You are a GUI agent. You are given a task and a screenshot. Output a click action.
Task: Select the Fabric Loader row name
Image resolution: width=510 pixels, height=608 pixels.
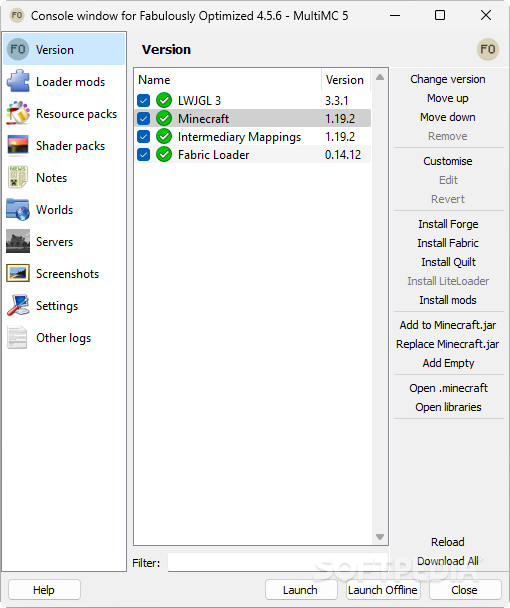click(x=213, y=155)
